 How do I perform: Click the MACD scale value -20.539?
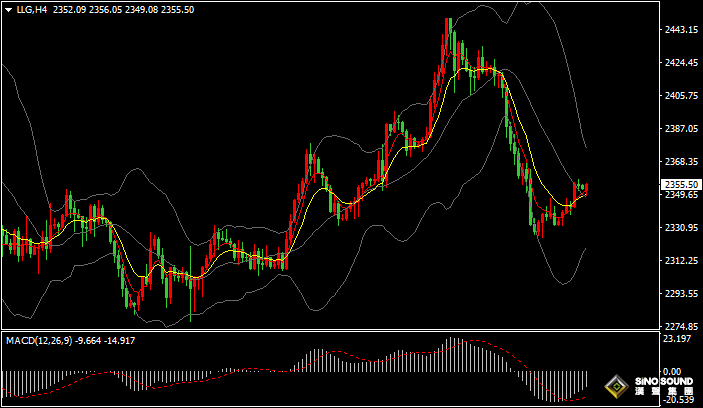point(678,400)
